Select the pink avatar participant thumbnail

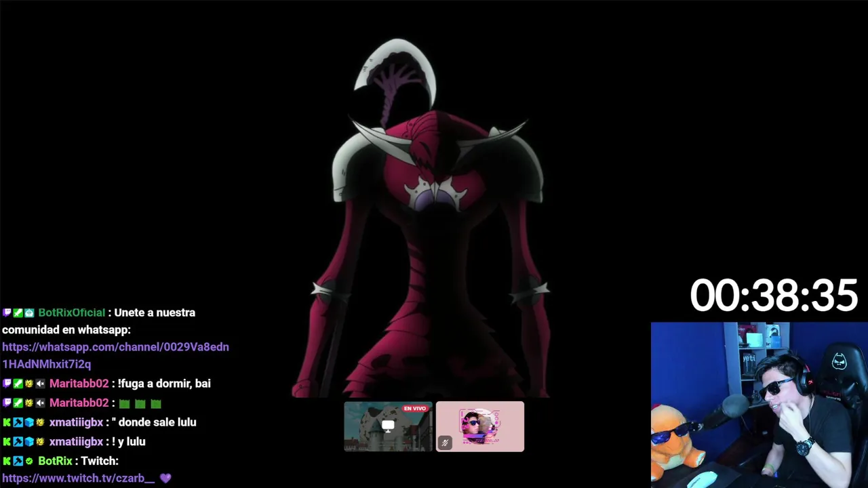tap(480, 426)
